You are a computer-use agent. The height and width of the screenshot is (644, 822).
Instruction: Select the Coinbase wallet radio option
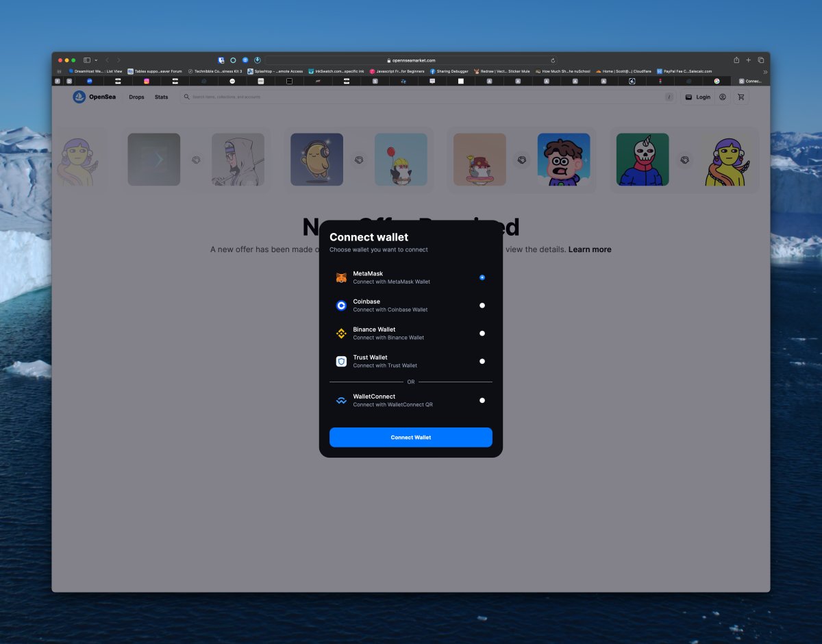point(482,306)
